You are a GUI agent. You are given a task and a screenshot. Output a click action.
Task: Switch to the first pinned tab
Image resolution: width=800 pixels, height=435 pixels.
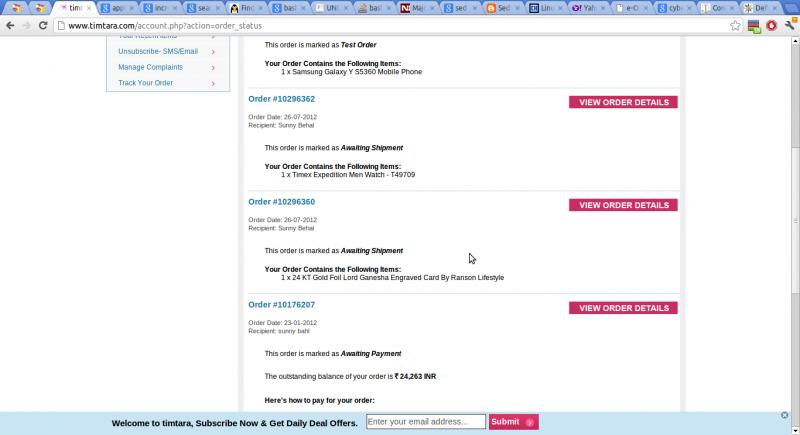click(x=17, y=8)
